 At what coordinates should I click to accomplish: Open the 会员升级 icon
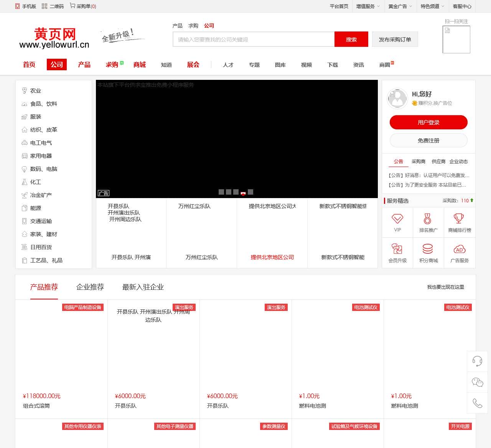(x=397, y=249)
